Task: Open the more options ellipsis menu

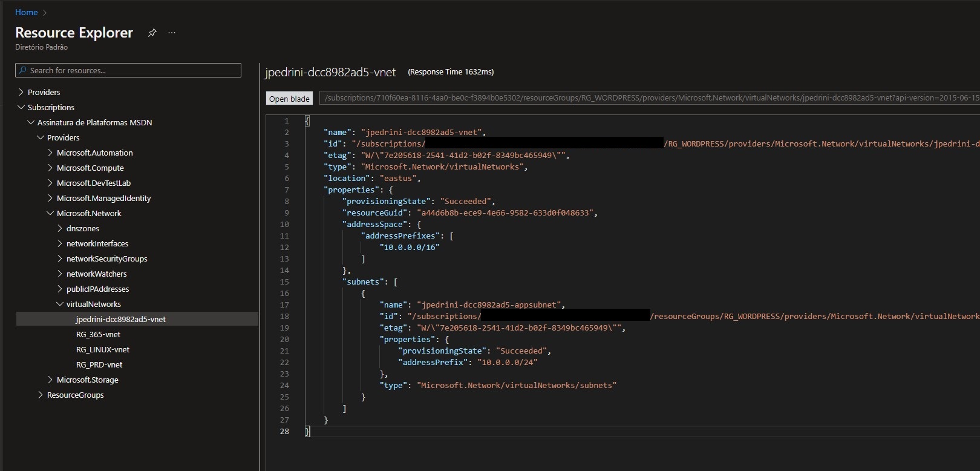Action: [x=172, y=33]
